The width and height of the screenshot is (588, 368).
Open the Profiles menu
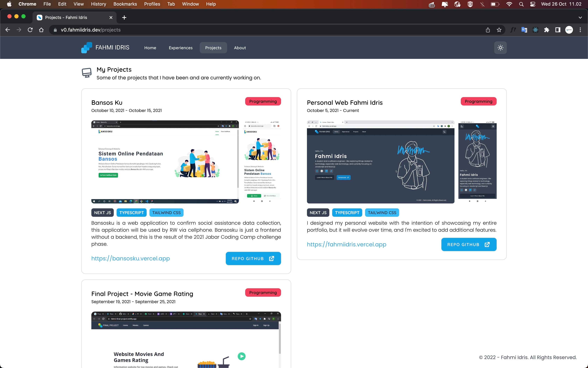152,4
